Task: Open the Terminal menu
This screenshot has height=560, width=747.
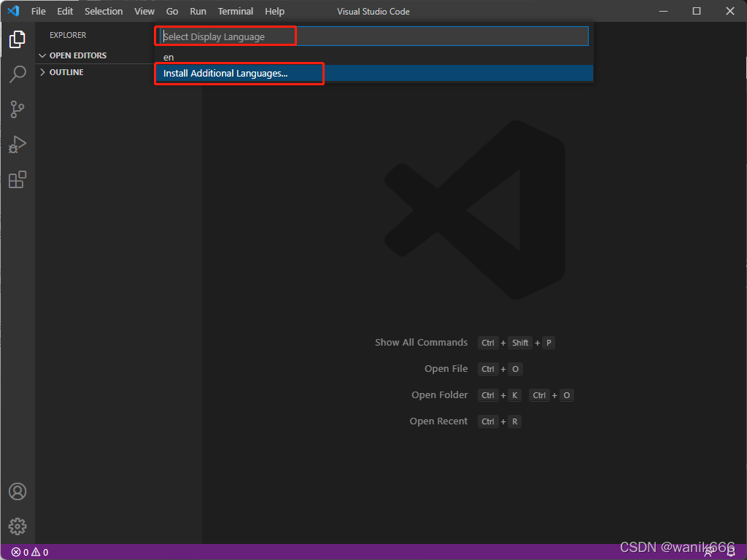Action: (x=236, y=11)
